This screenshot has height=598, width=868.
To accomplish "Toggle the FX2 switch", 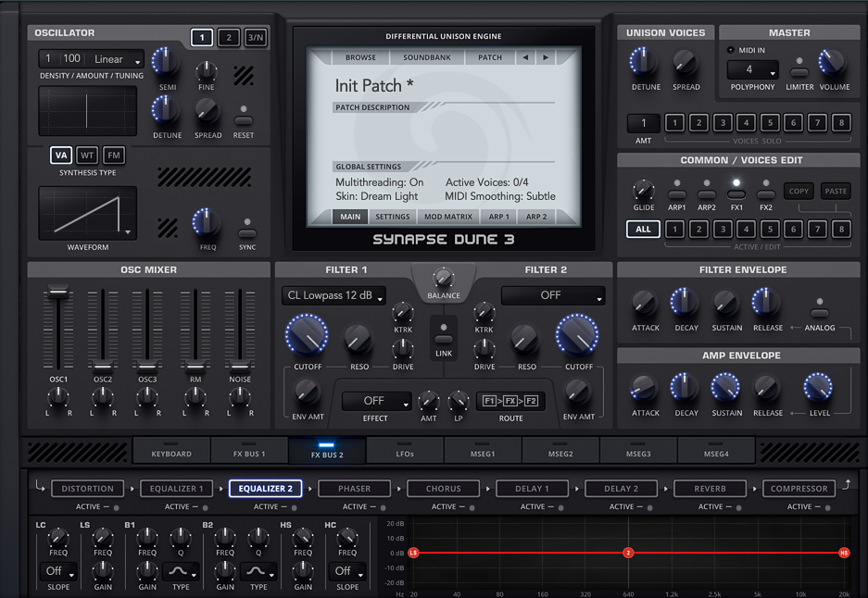I will point(765,194).
